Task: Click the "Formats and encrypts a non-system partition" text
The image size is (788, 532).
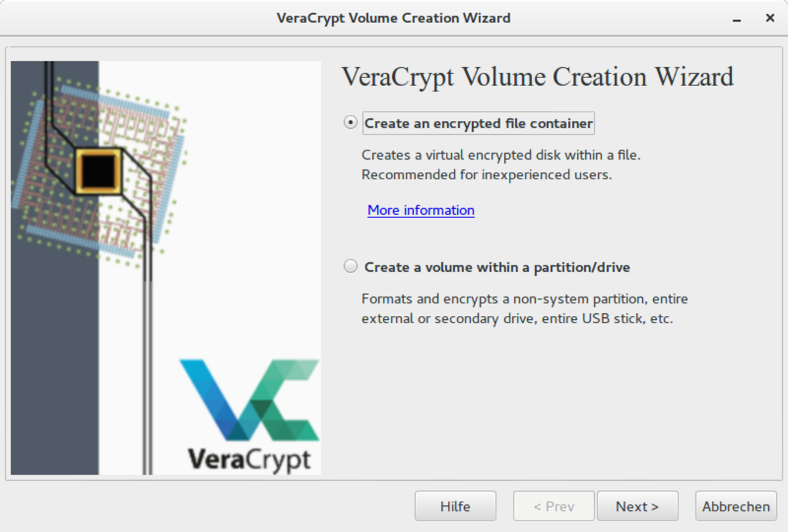Action: point(525,299)
